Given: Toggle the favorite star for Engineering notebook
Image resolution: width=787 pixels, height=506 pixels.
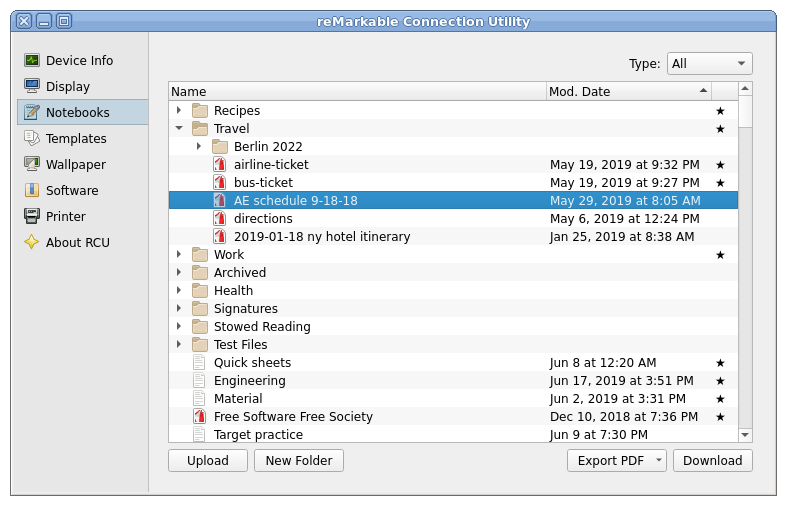Looking at the screenshot, I should point(720,381).
